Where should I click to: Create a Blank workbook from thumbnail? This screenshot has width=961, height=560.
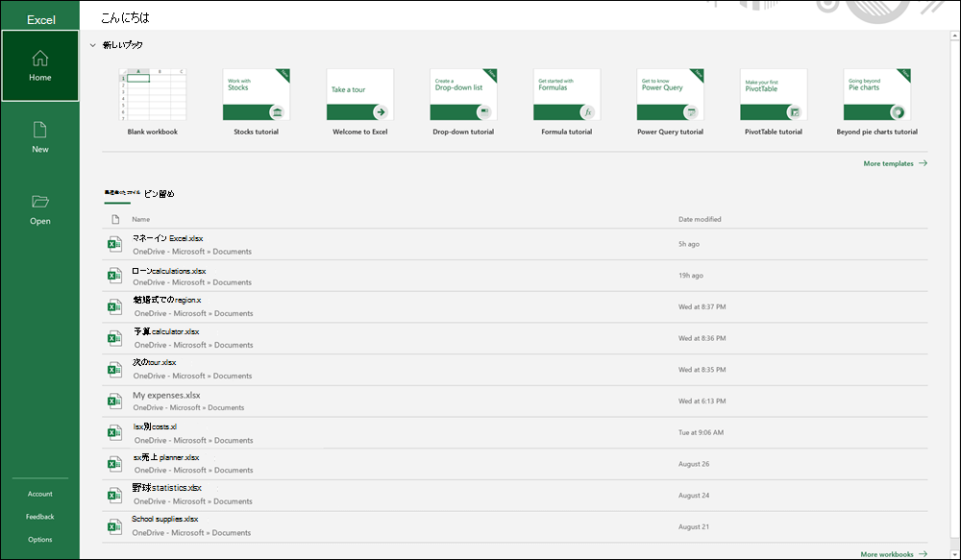(153, 95)
